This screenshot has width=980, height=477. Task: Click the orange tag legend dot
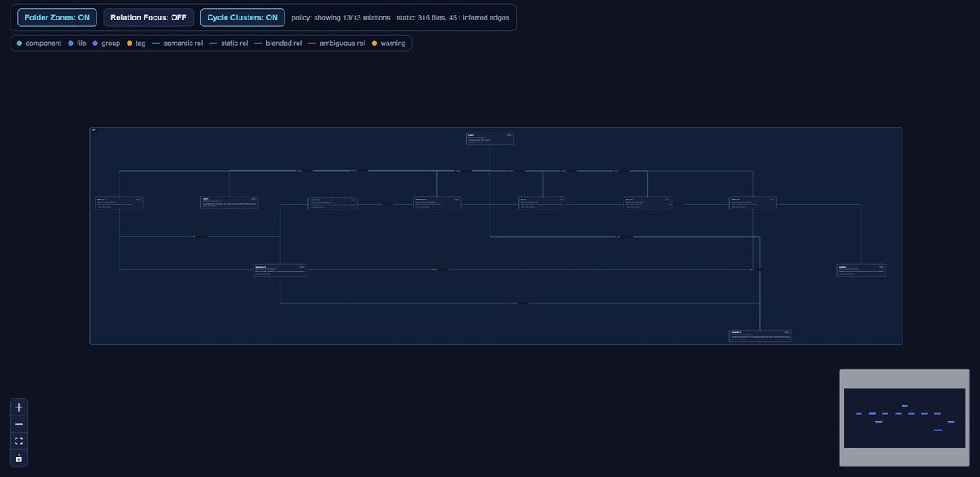(129, 43)
